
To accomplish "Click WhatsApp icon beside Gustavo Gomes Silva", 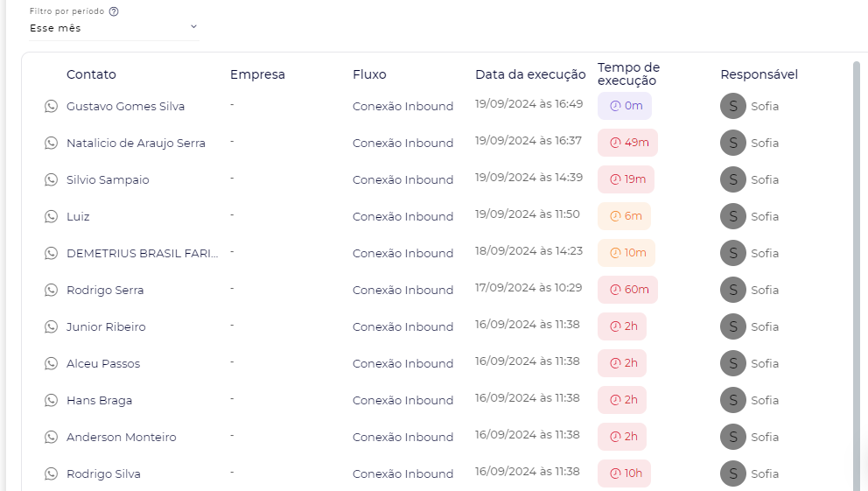I will point(51,107).
